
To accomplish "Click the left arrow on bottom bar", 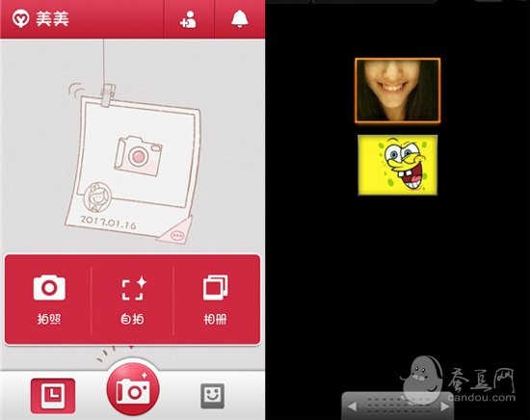I will pos(352,407).
